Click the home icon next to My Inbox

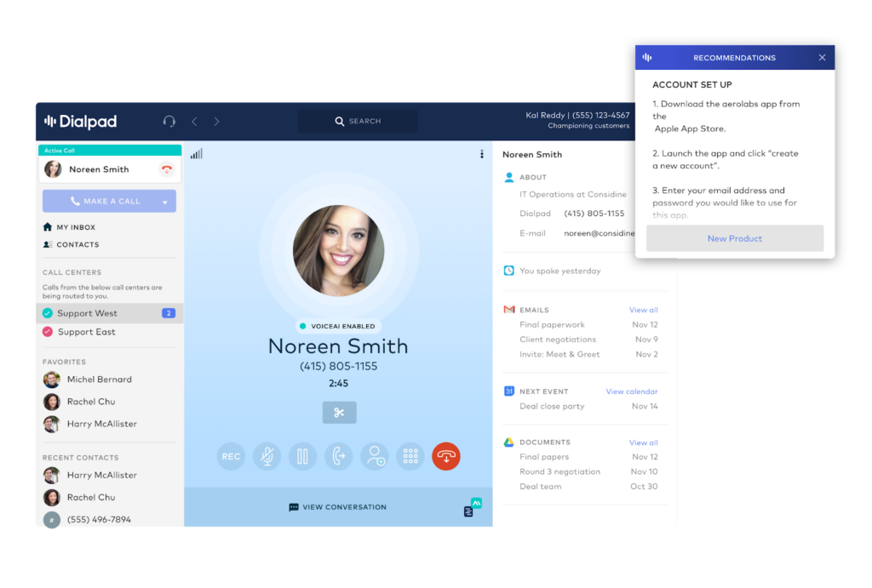coord(48,226)
